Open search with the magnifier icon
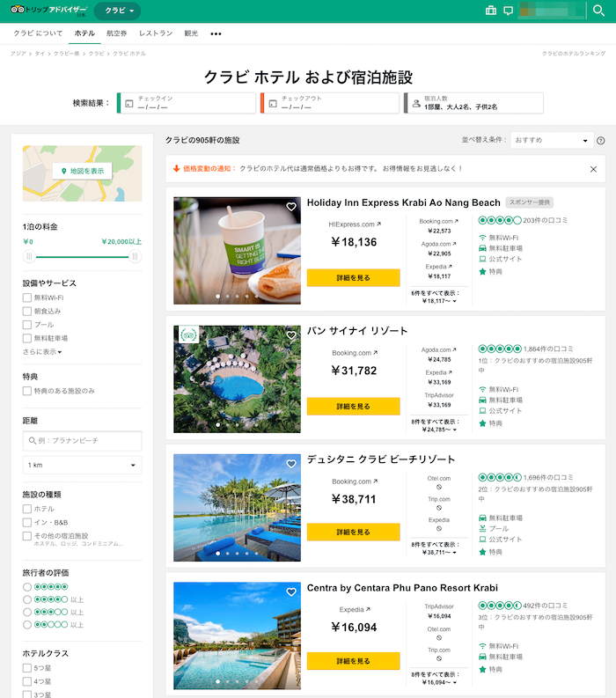Screen dimensions: 616x698 (x=598, y=11)
